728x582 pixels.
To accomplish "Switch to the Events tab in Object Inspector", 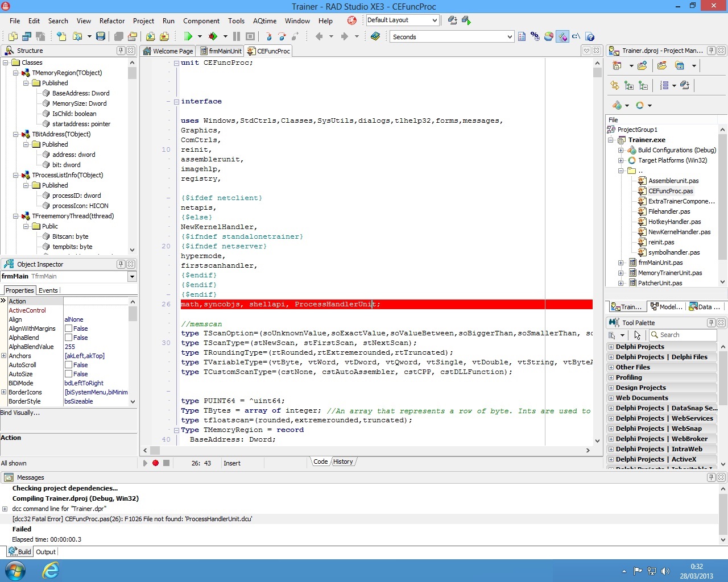I will (x=48, y=290).
